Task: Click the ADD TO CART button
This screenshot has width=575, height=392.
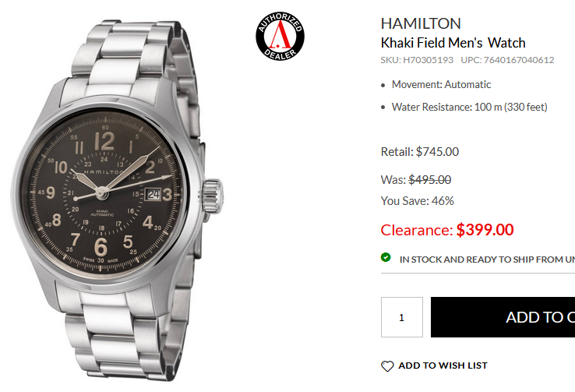Action: 503,317
